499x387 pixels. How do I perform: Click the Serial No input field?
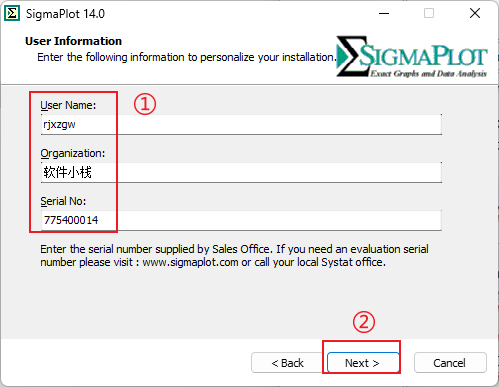(x=241, y=220)
